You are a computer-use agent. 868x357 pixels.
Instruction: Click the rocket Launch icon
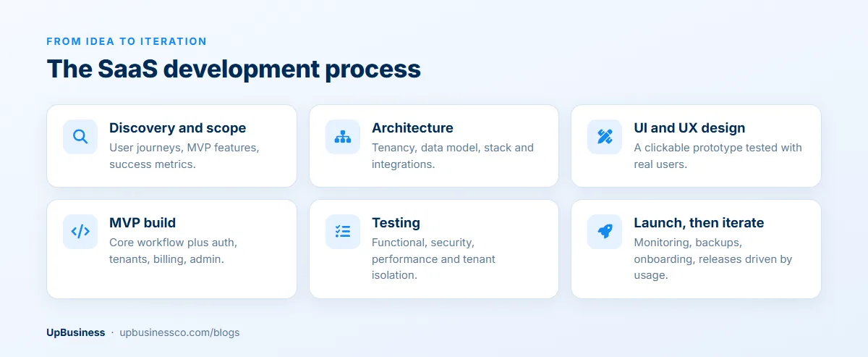pyautogui.click(x=605, y=232)
